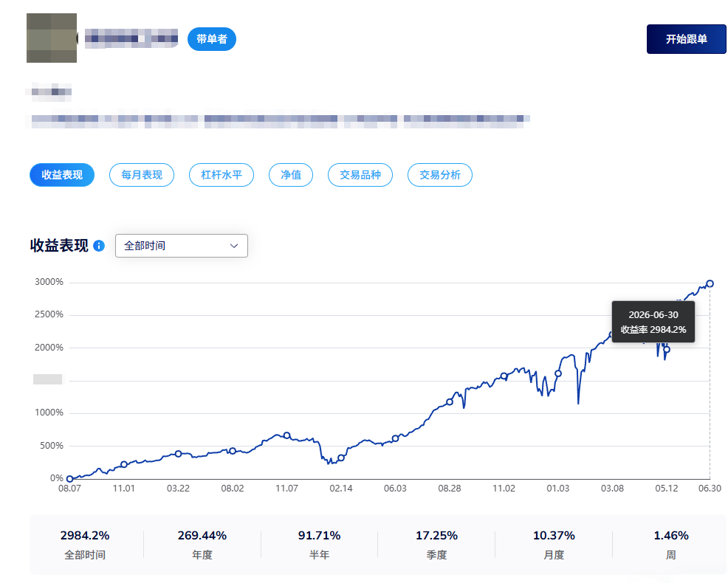Click the 收益率 2984.2% tooltip value

[x=653, y=330]
